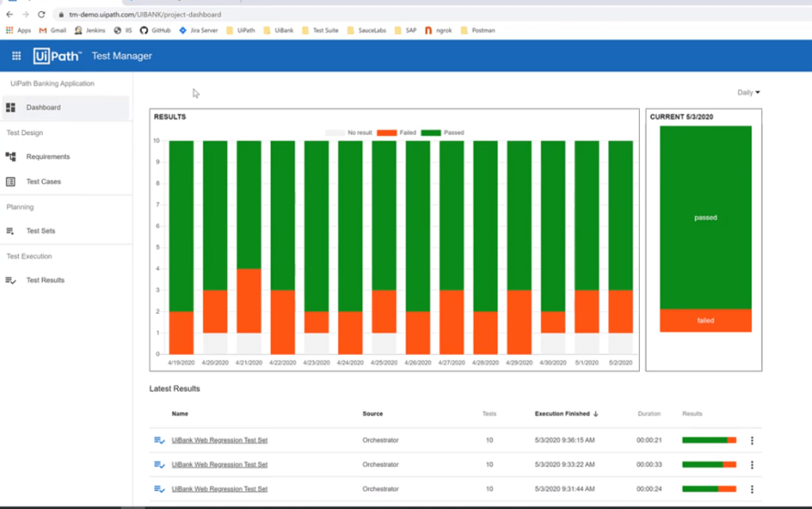The image size is (812, 509).
Task: Click the Requirements tree icon
Action: coord(11,157)
